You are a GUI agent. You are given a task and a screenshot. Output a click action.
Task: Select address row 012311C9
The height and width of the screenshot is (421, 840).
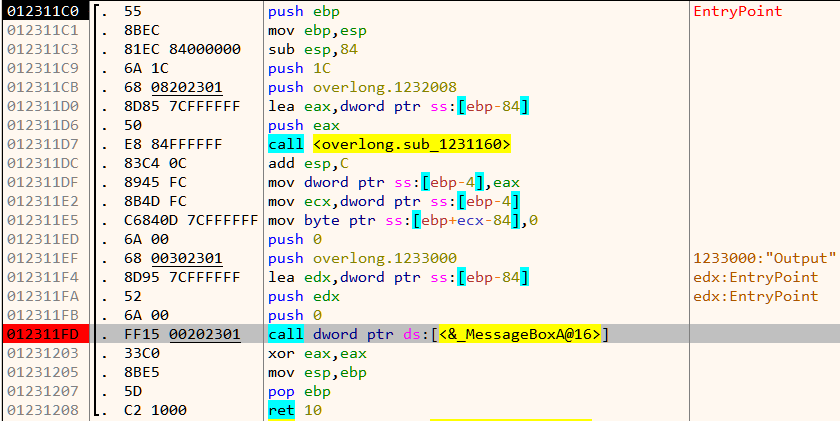coord(43,69)
